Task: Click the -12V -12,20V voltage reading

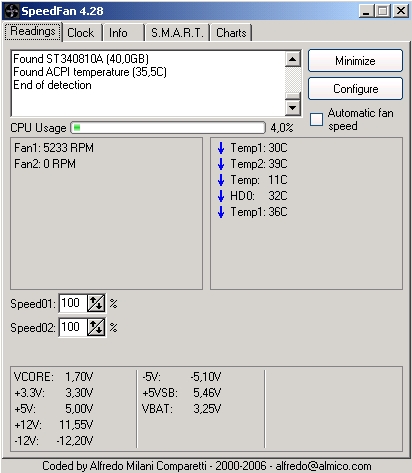Action: (x=53, y=441)
